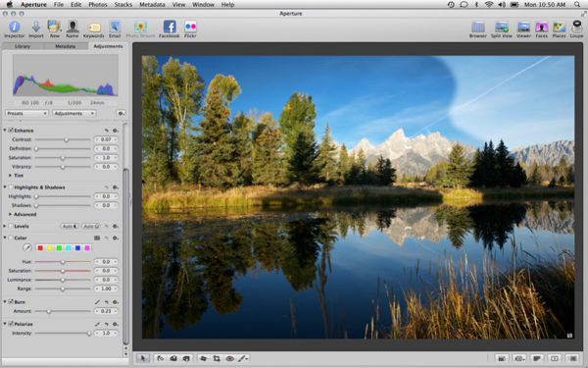Select the Straighten tool

[x=203, y=358]
